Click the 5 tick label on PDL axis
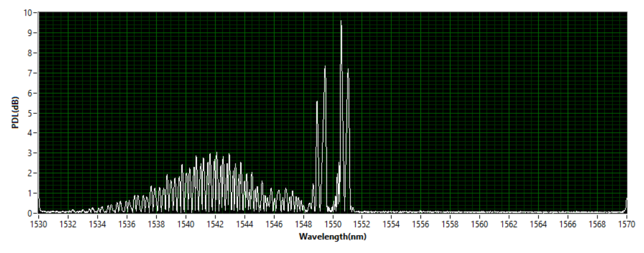644x253 pixels. pos(30,113)
